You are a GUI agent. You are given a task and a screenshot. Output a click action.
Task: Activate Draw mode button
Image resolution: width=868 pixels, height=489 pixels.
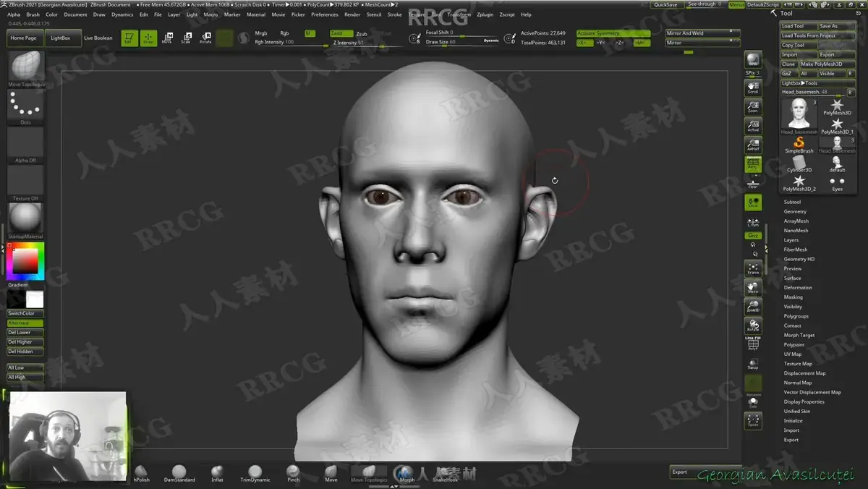[x=148, y=38]
